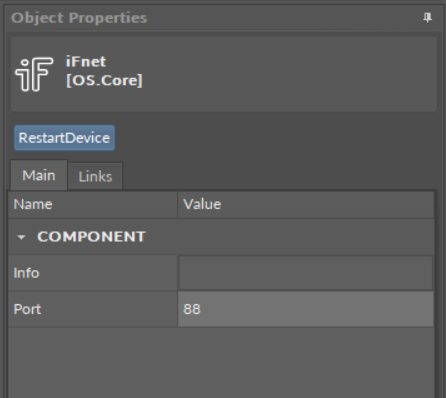The image size is (446, 398).
Task: Click the COMPONENT group label
Action: click(x=91, y=237)
